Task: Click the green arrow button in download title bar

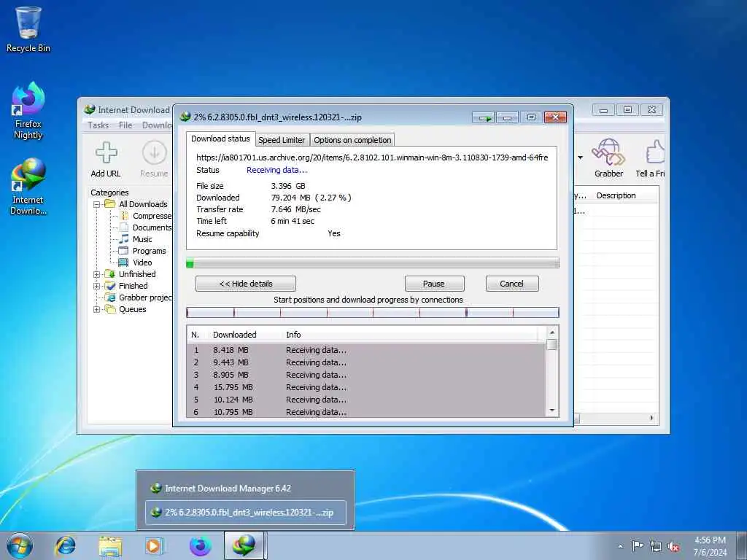Action: pos(484,117)
